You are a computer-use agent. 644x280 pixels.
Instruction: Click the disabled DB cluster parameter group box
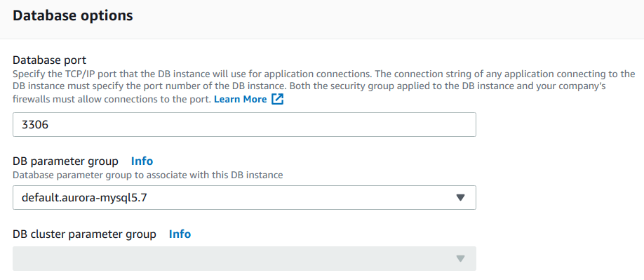point(244,259)
